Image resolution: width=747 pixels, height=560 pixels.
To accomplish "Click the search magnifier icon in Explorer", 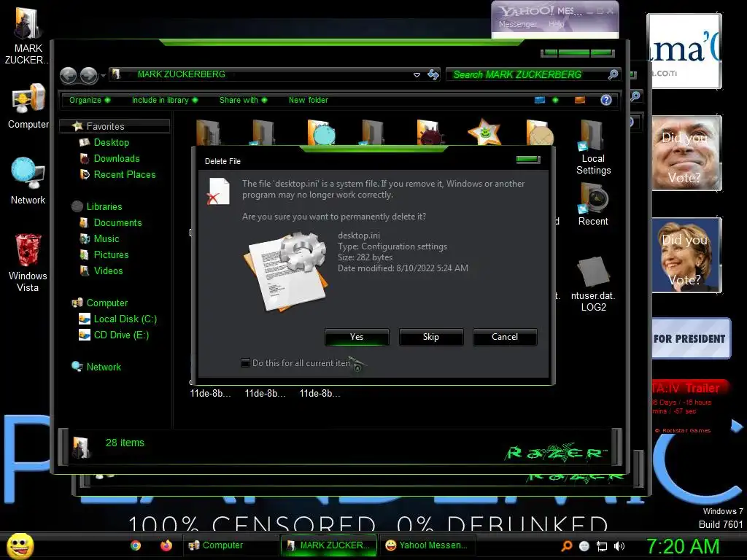I will click(613, 74).
